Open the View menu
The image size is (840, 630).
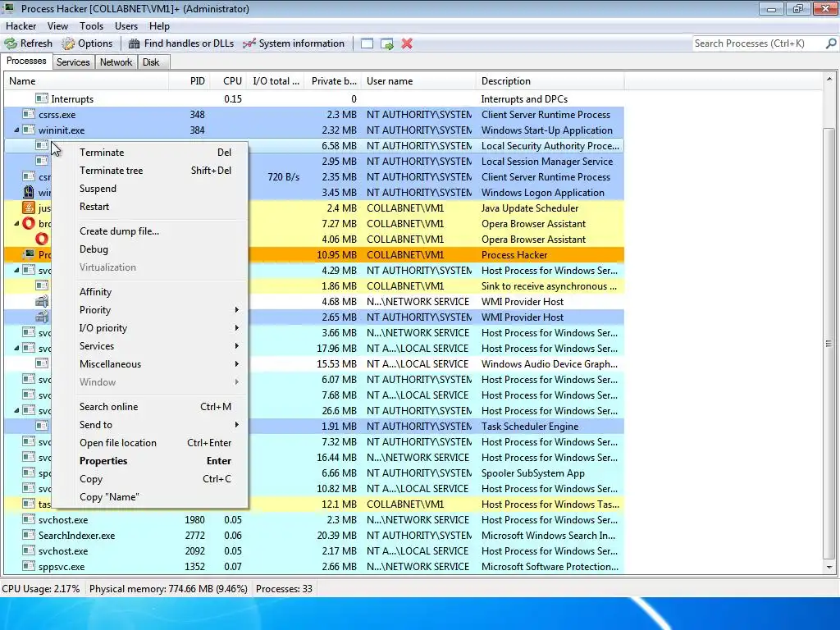coord(57,25)
